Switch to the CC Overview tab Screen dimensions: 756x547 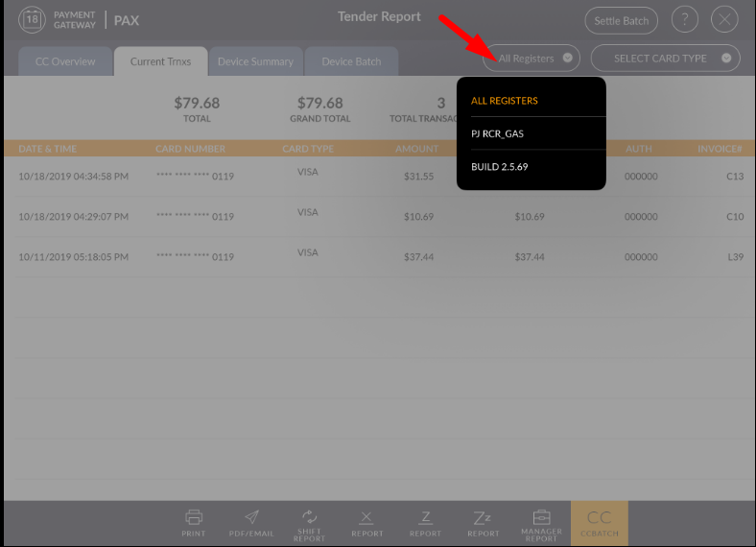coord(65,61)
